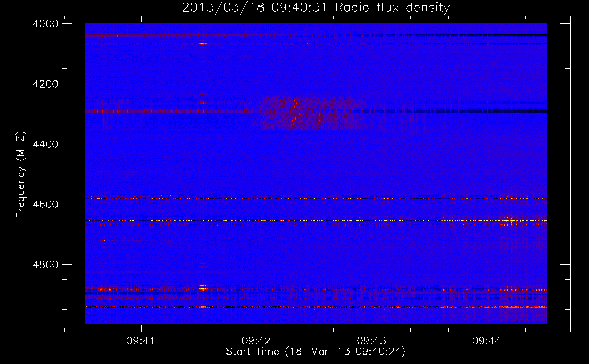Select the 4800 frequency tick label
Viewport: 589px width, 364px height.
(x=46, y=265)
